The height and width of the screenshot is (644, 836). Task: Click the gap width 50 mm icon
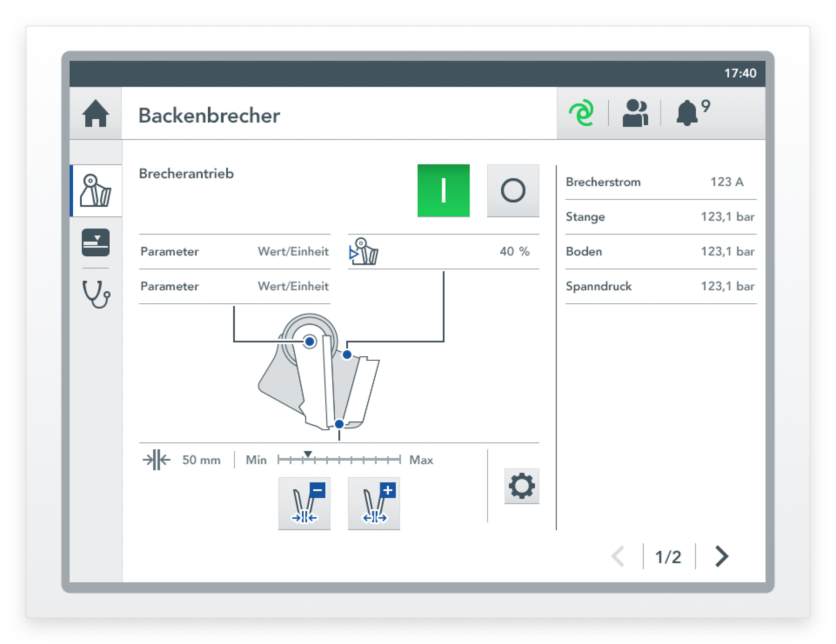[x=156, y=460]
